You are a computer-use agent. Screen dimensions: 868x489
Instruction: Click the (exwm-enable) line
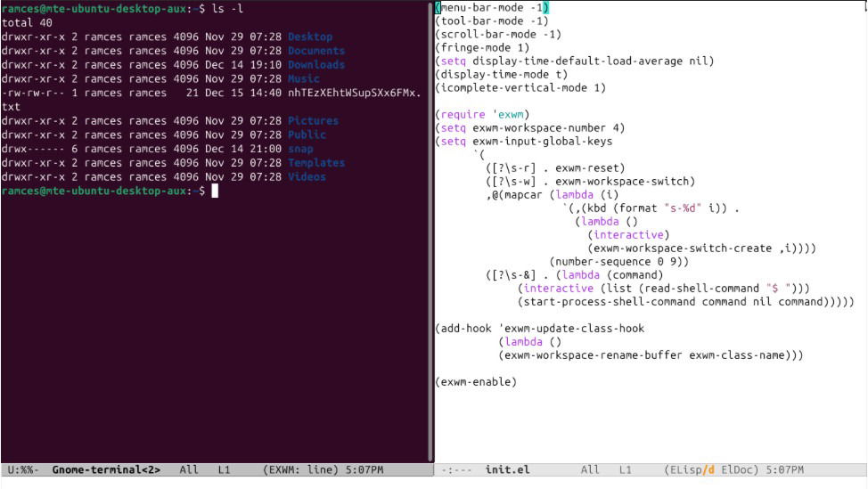(x=476, y=382)
